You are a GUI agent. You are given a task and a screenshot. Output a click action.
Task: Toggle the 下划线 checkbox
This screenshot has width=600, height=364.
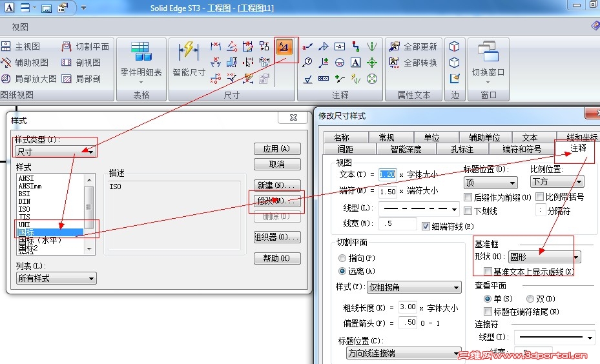pos(468,210)
